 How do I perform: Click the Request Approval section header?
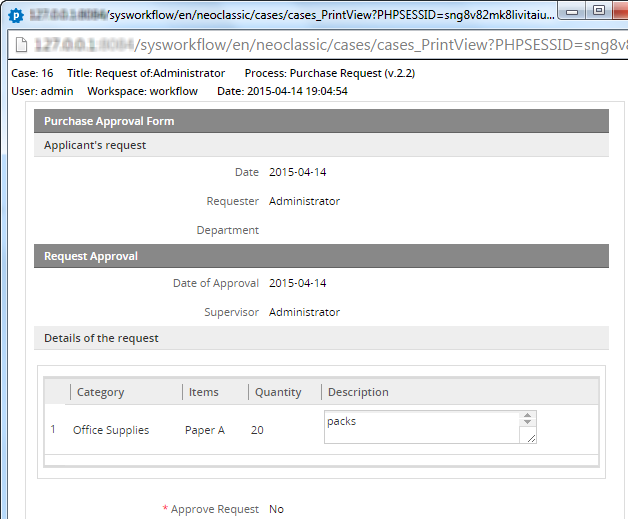point(91,256)
